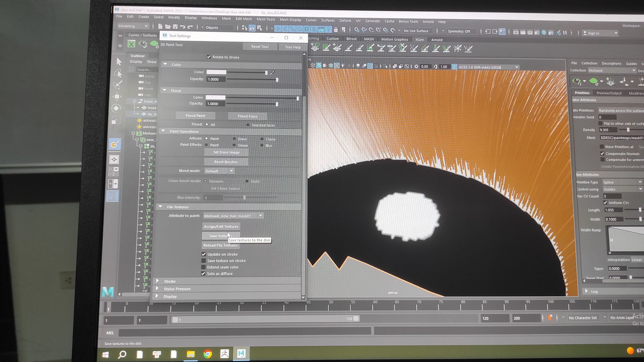Image resolution: width=644 pixels, height=362 pixels.
Task: Click the Flood color swatch
Action: click(215, 97)
